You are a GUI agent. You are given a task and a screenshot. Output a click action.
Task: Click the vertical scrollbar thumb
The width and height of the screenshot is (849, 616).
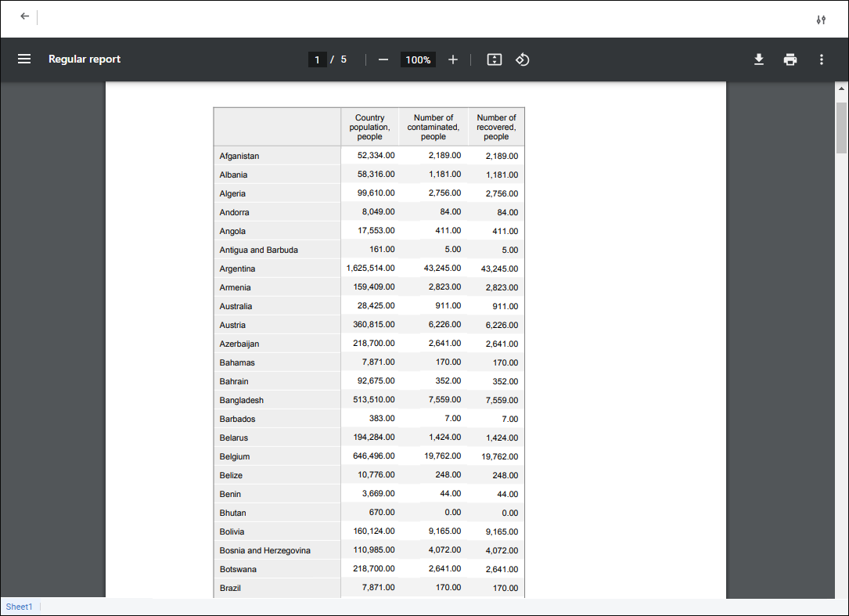click(x=842, y=127)
